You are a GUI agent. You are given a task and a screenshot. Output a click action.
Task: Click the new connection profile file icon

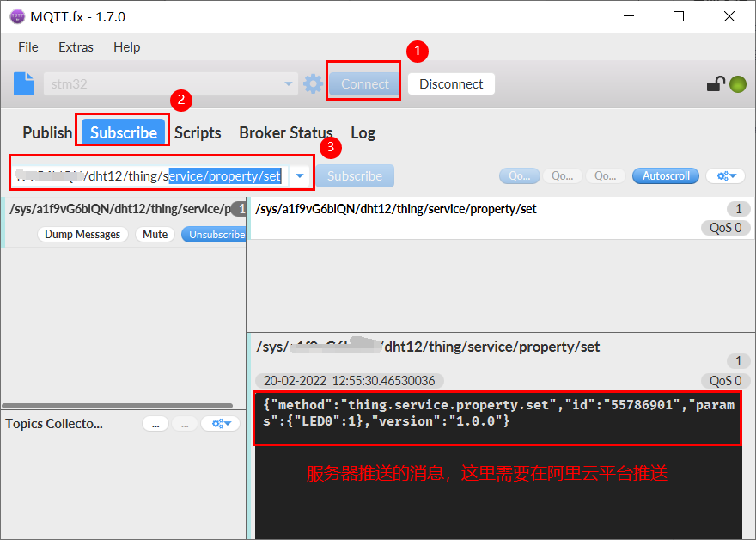24,84
